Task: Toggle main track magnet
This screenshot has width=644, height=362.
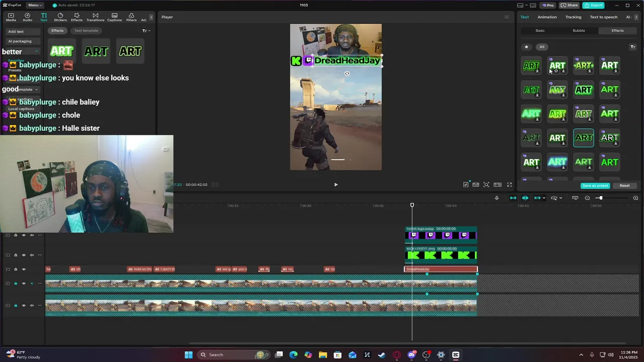Action: [513, 198]
